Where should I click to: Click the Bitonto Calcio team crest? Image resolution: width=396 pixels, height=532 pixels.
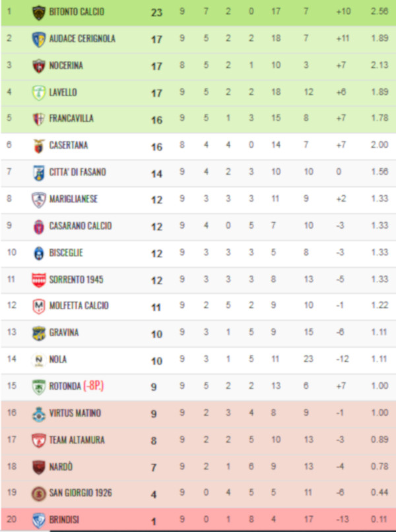(x=39, y=13)
